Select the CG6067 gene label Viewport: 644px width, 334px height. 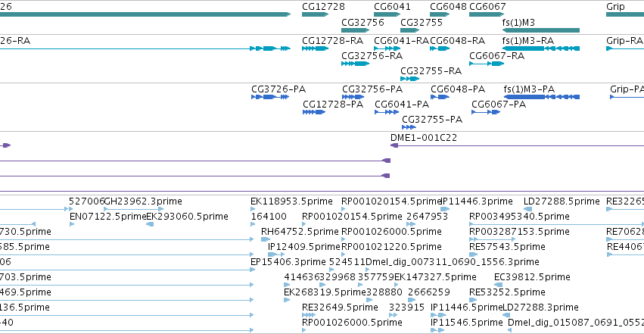(x=487, y=7)
